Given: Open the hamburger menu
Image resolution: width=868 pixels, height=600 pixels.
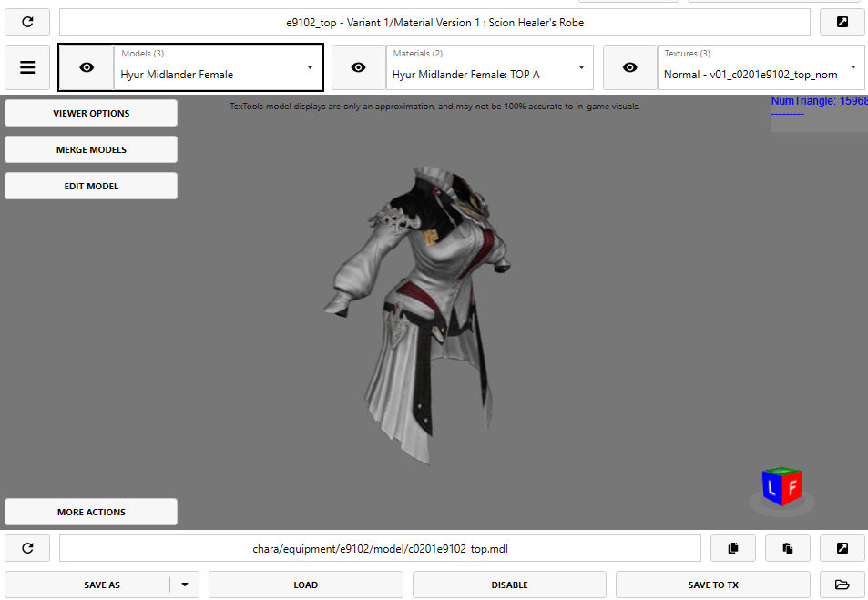Looking at the screenshot, I should pyautogui.click(x=27, y=67).
